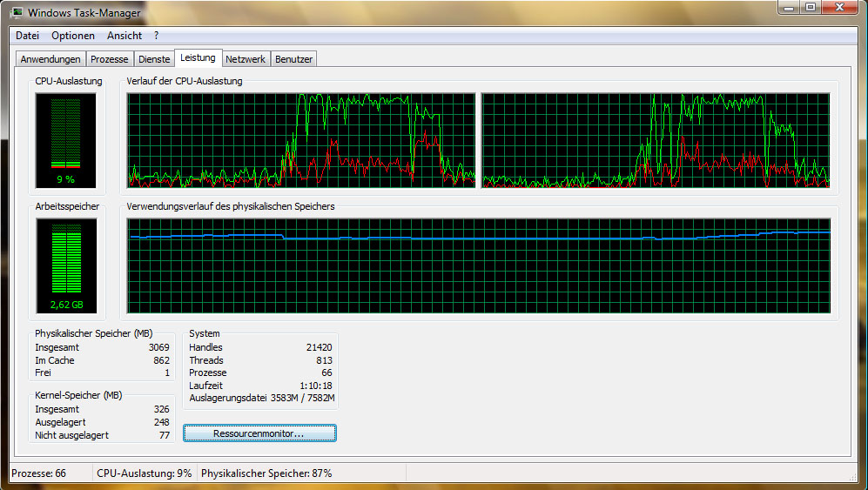Click the Frei value 1
Image resolution: width=868 pixels, height=490 pixels.
point(167,373)
